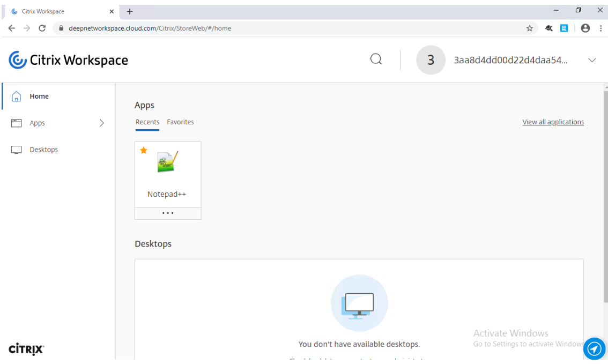Expand the account dropdown chevron
Screen dimensions: 608x364
pos(592,60)
